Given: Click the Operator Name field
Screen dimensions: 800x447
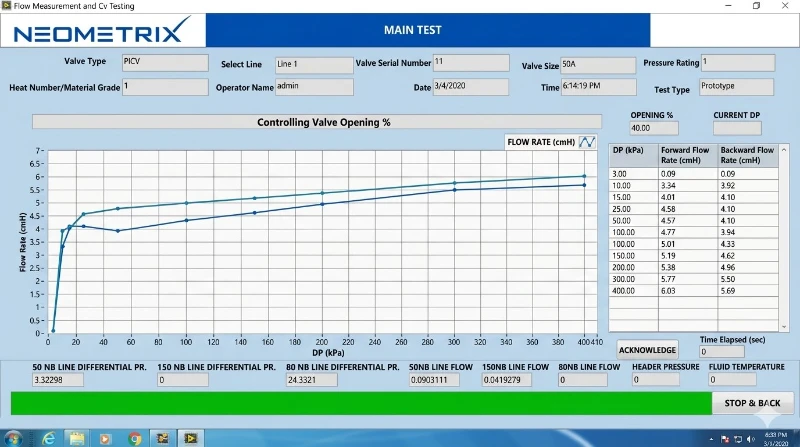Looking at the screenshot, I should pos(314,87).
